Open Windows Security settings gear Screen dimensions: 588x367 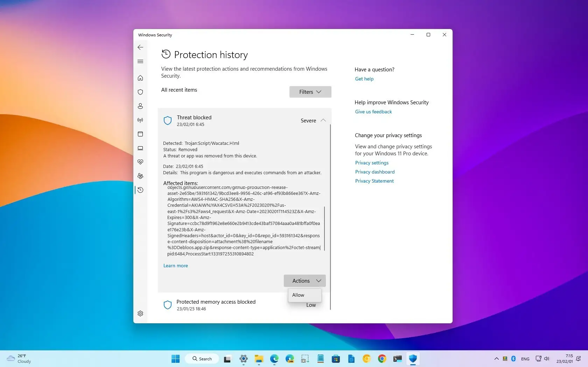pyautogui.click(x=140, y=313)
